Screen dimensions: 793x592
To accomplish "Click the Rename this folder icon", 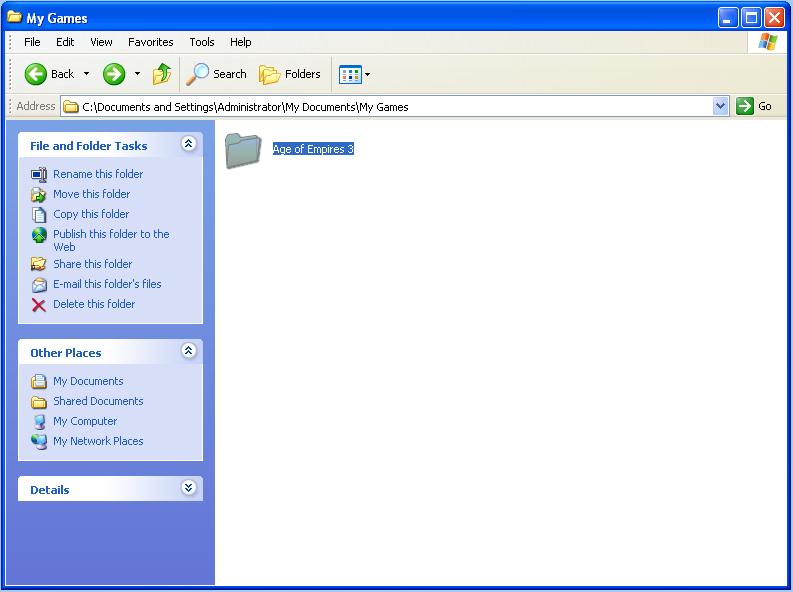I will click(39, 174).
